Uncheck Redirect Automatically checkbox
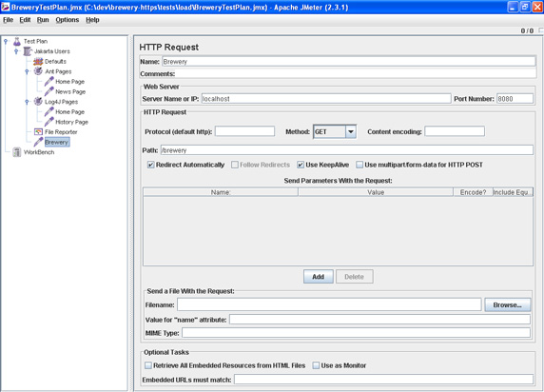544x392 pixels. tap(150, 165)
